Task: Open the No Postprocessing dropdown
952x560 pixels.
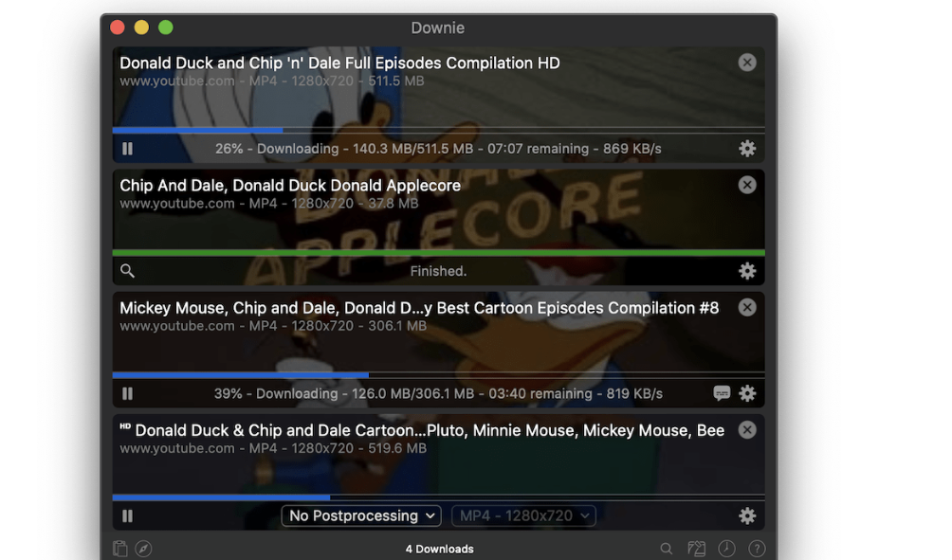Action: click(x=361, y=515)
